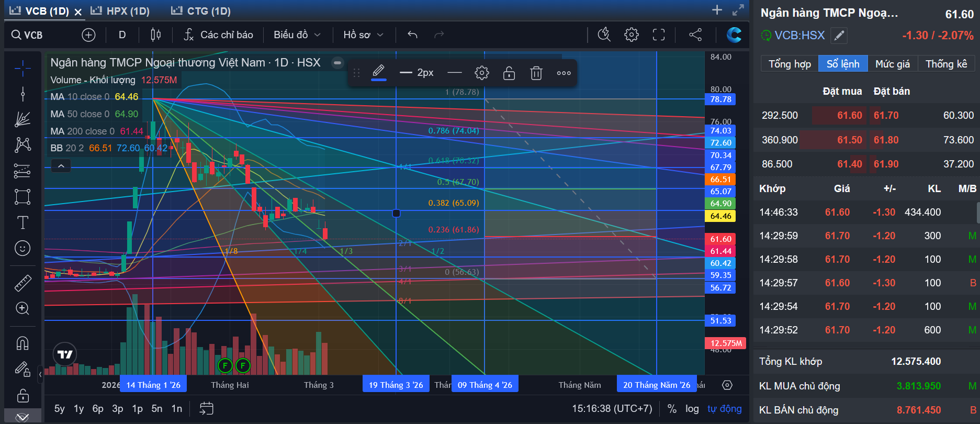Change the D time interval
The height and width of the screenshot is (424, 980).
[122, 35]
